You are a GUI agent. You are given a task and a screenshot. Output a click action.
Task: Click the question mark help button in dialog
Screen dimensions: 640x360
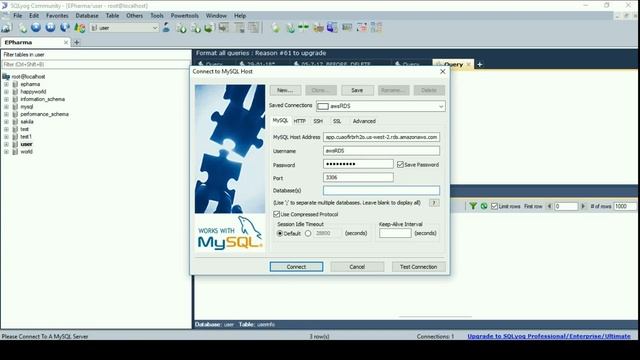pyautogui.click(x=434, y=202)
